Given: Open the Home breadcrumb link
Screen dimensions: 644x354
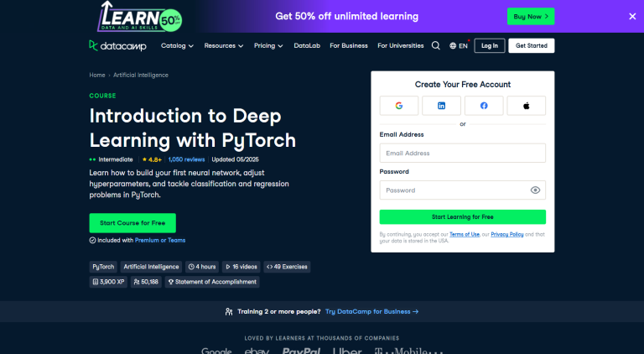Looking at the screenshot, I should 97,75.
